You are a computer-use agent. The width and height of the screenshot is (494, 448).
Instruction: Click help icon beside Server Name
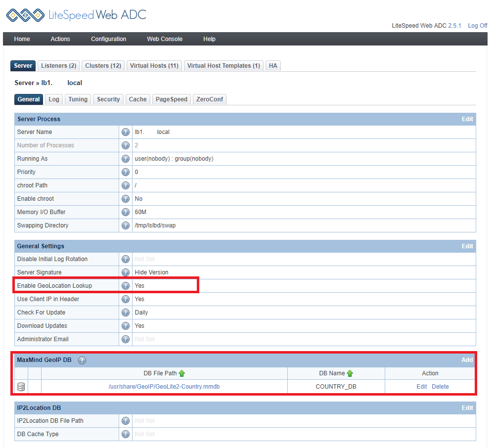pos(126,132)
